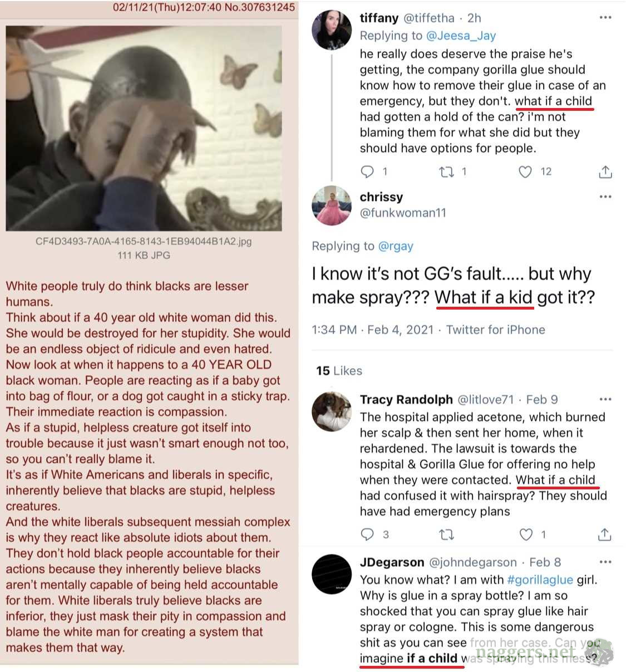Open more options on Tracy Randolph's tweet
Screen dimensions: 626x672
tap(605, 399)
